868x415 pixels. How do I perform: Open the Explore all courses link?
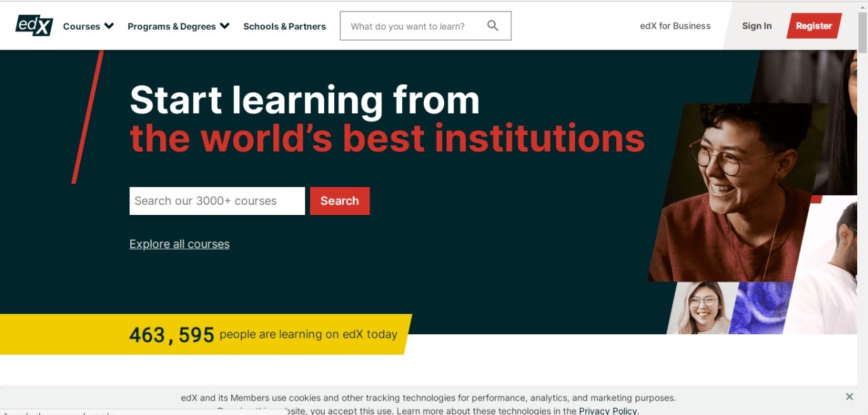pos(179,244)
